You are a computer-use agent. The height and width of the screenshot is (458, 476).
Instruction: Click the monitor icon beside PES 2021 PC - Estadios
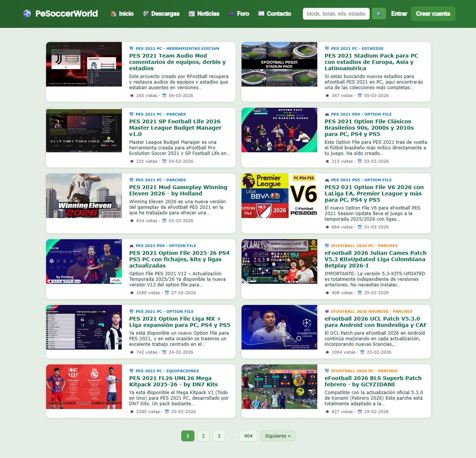tap(327, 48)
